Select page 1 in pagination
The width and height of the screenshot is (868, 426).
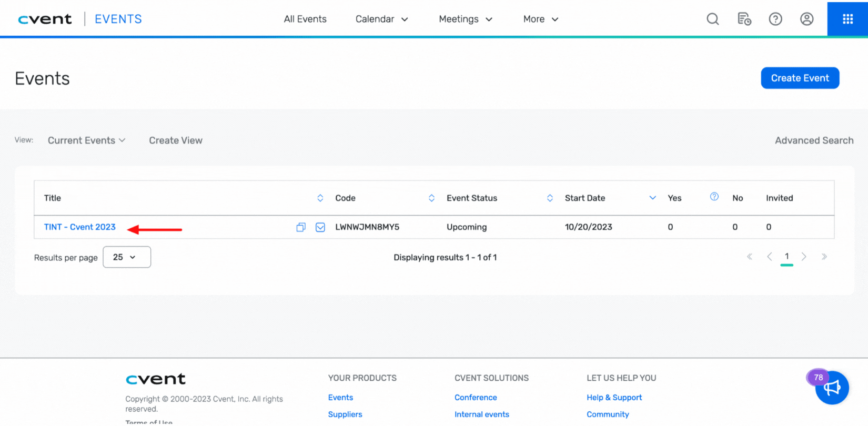(786, 257)
